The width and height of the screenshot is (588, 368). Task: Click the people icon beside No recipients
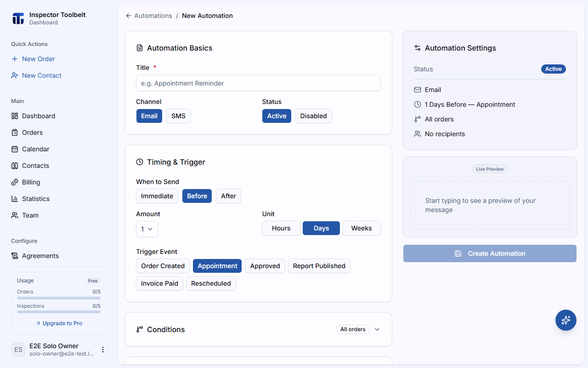(418, 134)
